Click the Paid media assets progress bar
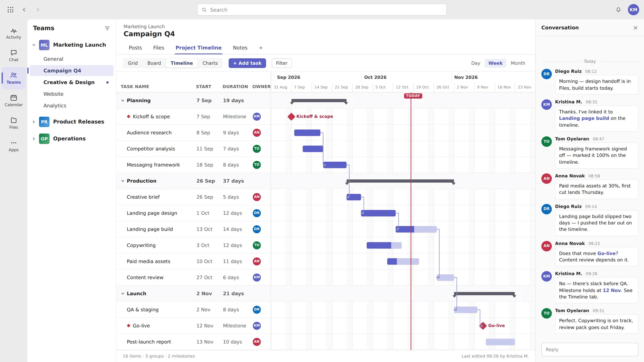The image size is (644, 362). [x=403, y=261]
